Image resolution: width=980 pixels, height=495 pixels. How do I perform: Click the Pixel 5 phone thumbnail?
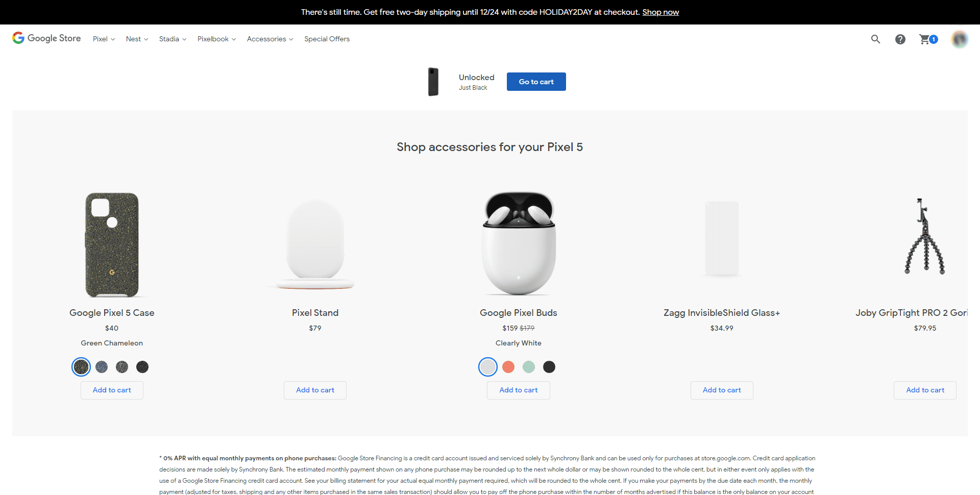pos(433,82)
